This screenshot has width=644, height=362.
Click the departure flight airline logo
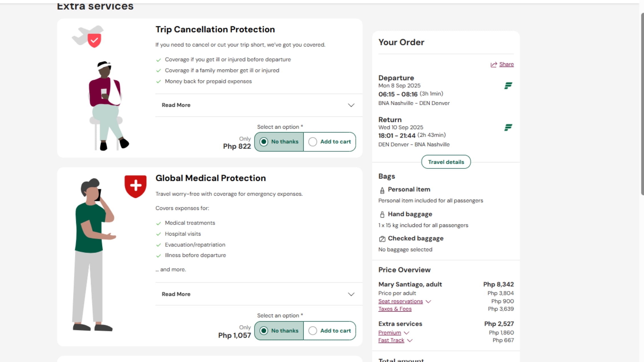(508, 85)
